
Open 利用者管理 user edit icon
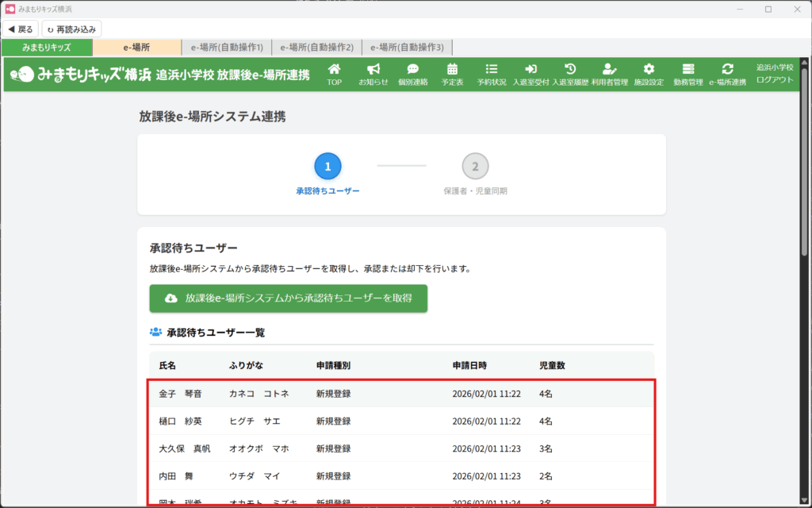609,69
